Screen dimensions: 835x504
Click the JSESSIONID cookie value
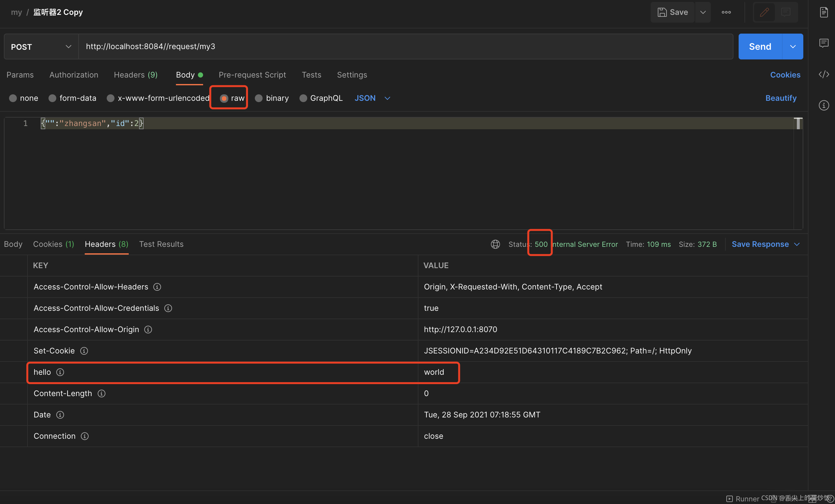(x=558, y=351)
